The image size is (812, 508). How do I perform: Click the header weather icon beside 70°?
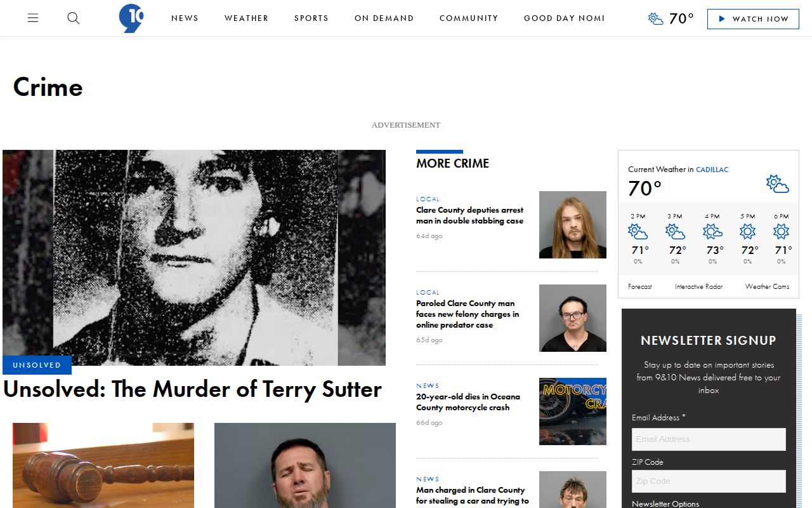pos(656,18)
